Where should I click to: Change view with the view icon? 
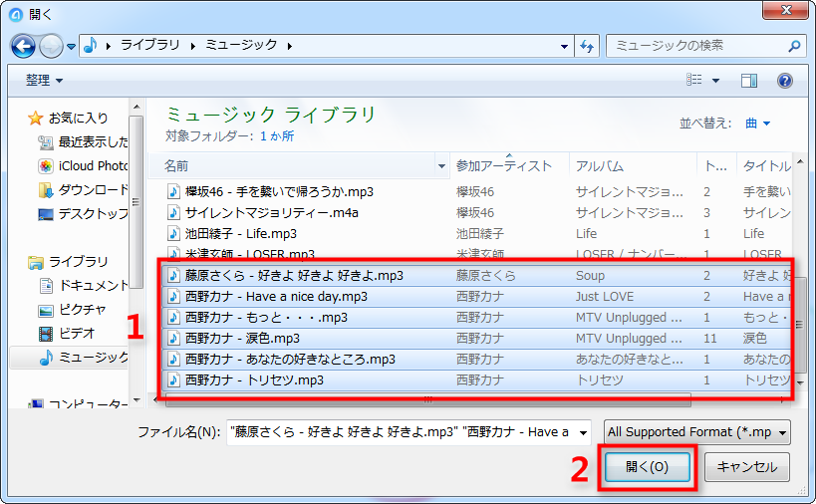694,80
